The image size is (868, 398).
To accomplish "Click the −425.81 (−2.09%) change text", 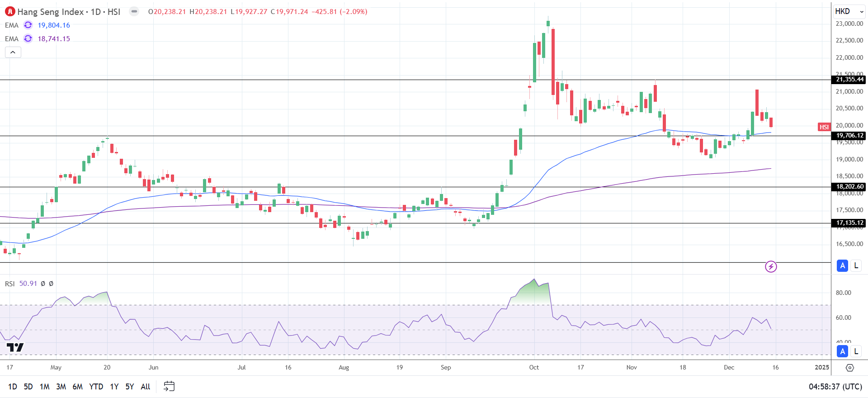I will (x=340, y=12).
